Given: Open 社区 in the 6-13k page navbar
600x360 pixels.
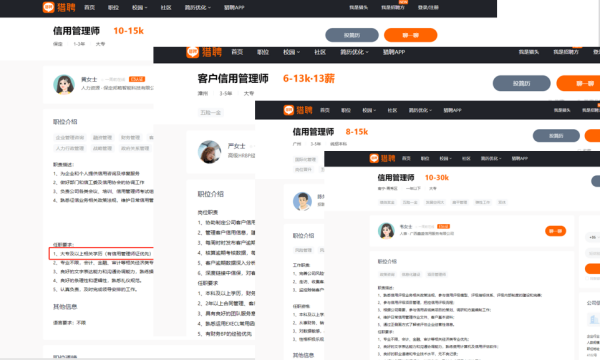Looking at the screenshot, I should tap(320, 52).
